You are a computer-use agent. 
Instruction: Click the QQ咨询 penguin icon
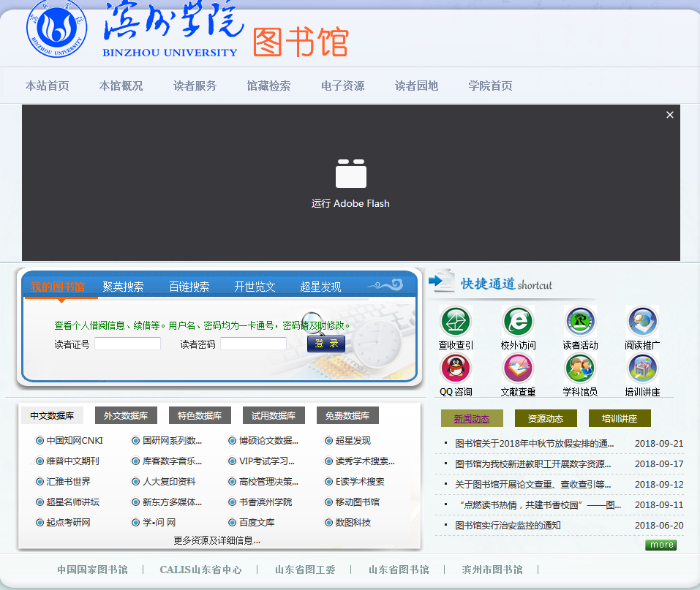click(x=456, y=368)
